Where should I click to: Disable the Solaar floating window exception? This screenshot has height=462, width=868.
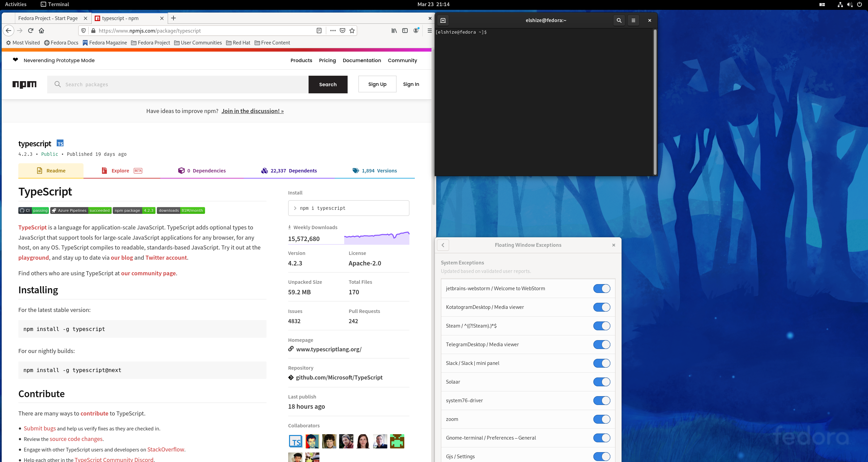click(x=601, y=382)
